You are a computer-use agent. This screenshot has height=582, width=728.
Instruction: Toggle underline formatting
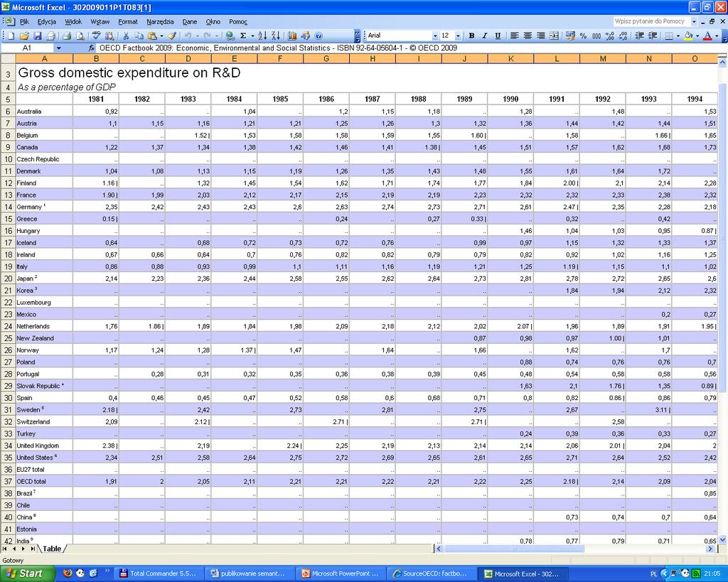click(x=498, y=36)
